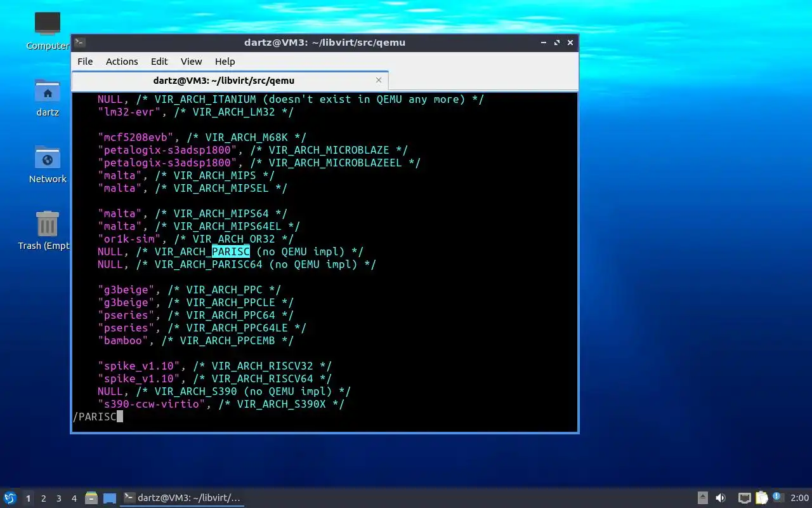Image resolution: width=812 pixels, height=508 pixels.
Task: Open the File menu
Action: pos(85,62)
